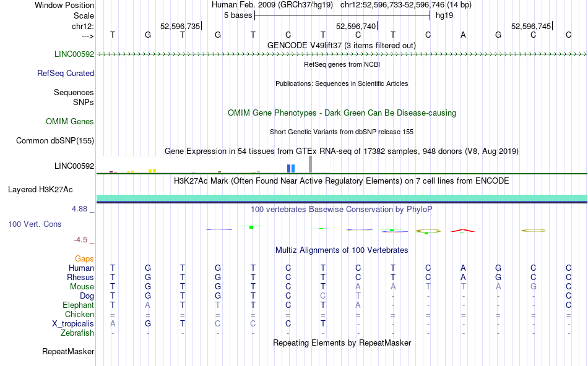This screenshot has height=366, width=588.
Task: Select the Rhesus alignment row label
Action: tap(80, 277)
